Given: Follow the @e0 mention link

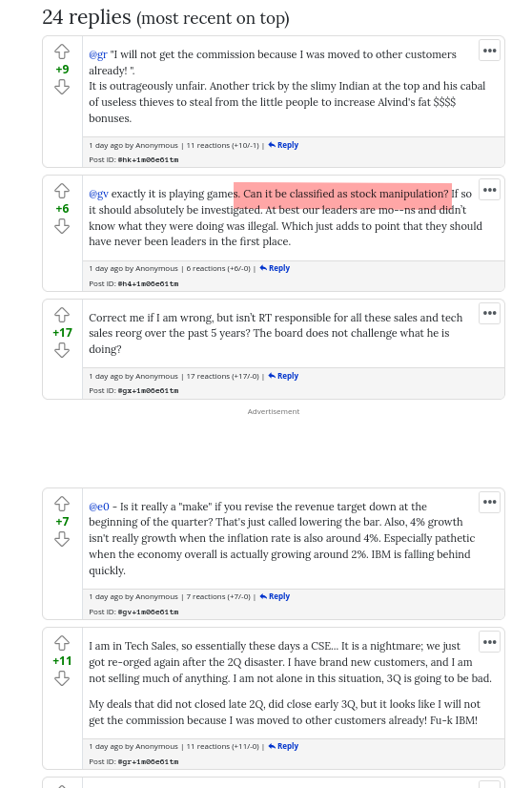Looking at the screenshot, I should click(x=99, y=507).
